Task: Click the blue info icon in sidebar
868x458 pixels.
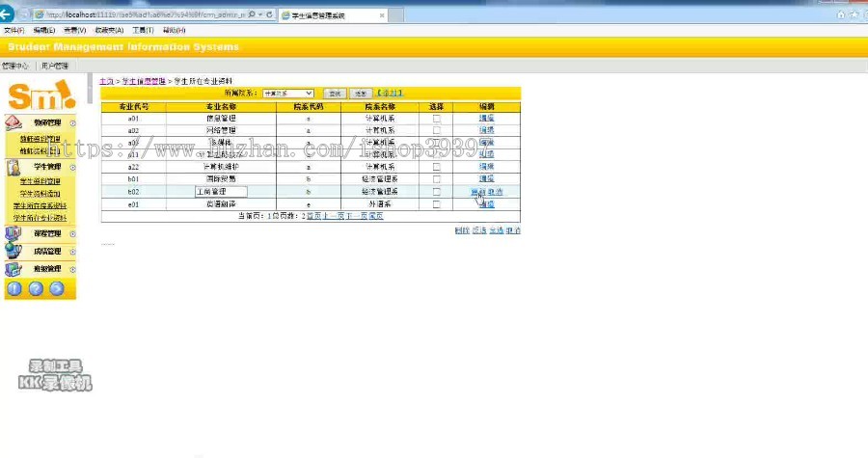Action: [x=14, y=288]
